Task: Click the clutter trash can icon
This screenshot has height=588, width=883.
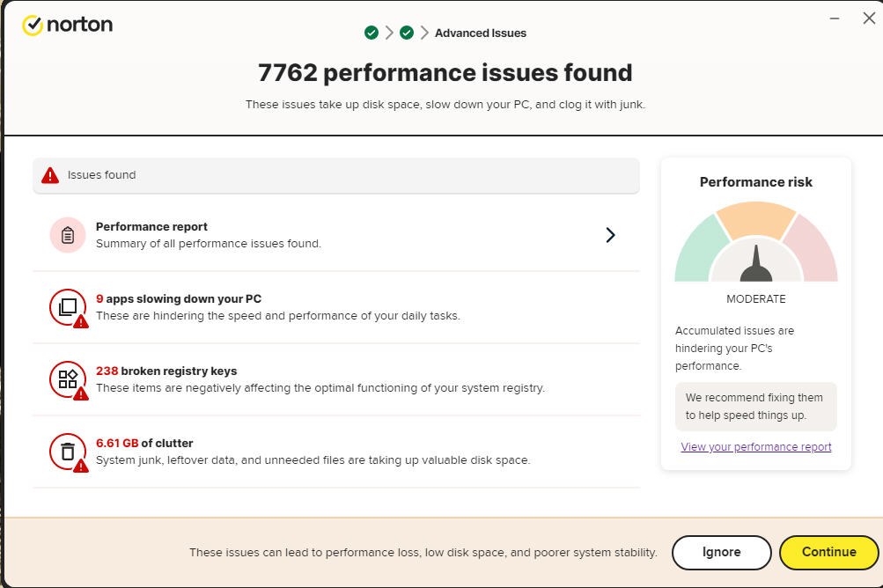Action: point(68,452)
